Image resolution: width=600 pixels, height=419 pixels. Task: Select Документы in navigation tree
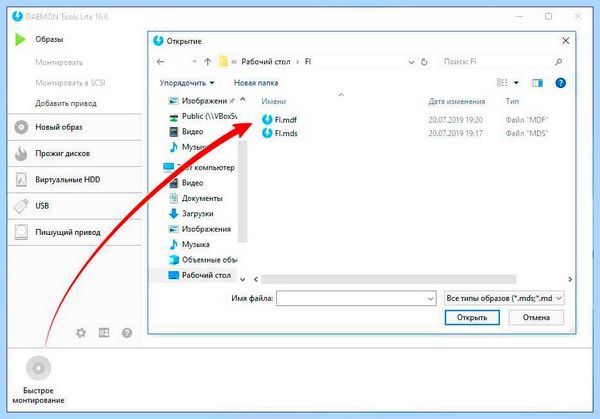(x=195, y=198)
